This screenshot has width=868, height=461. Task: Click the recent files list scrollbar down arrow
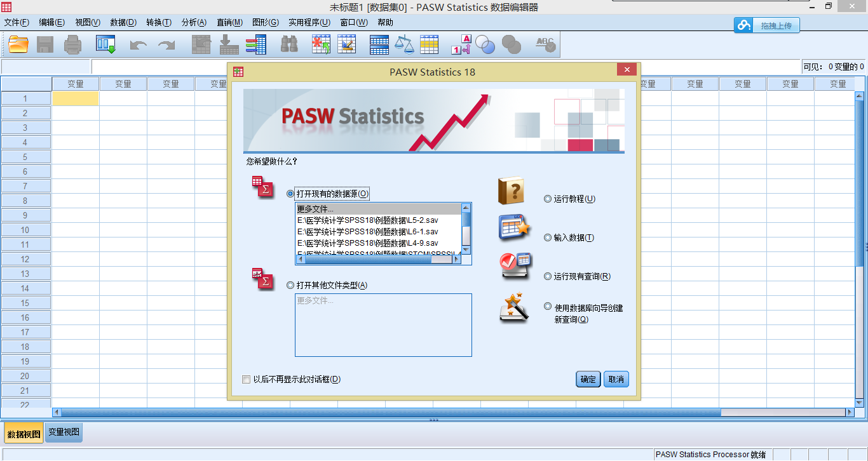(x=465, y=250)
